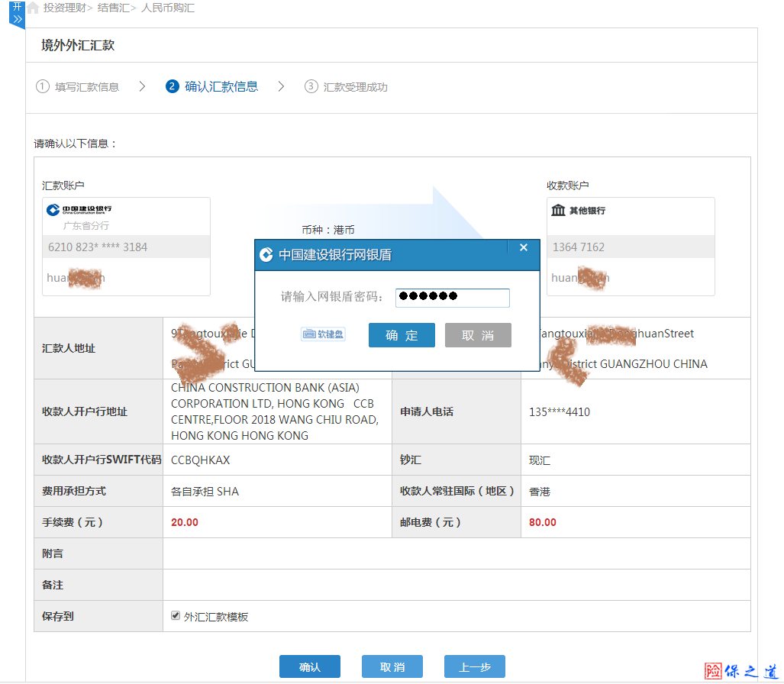Select the payee bank address text
The image size is (784, 684).
click(275, 411)
